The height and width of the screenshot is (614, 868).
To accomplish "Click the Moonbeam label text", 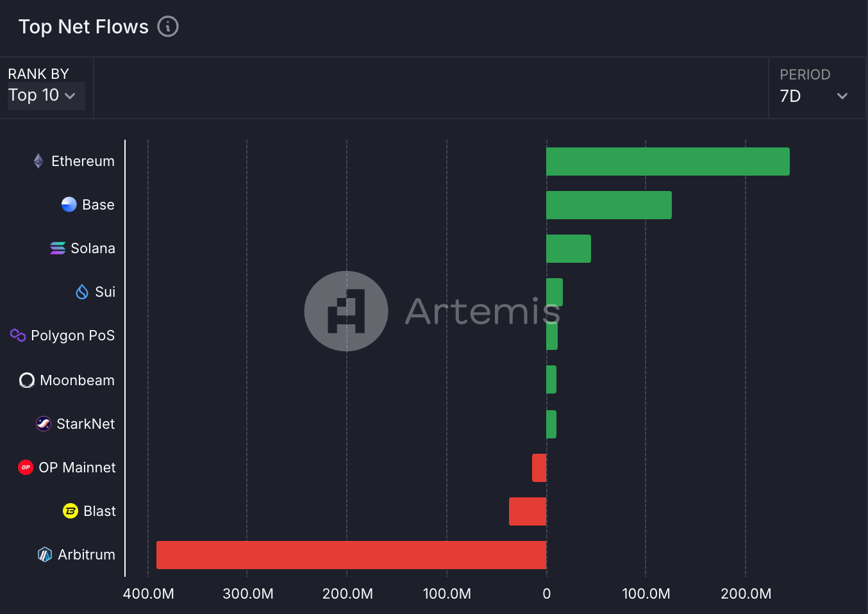I will (x=78, y=380).
